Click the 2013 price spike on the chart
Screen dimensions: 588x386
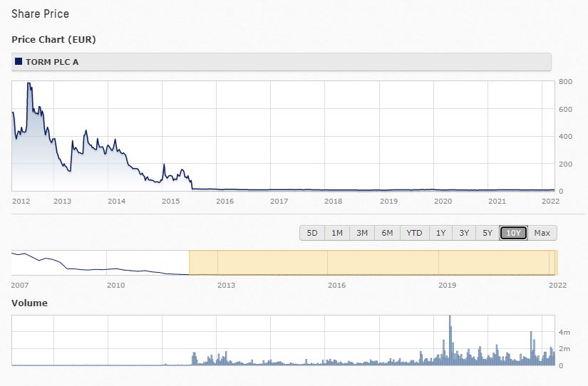pyautogui.click(x=86, y=132)
